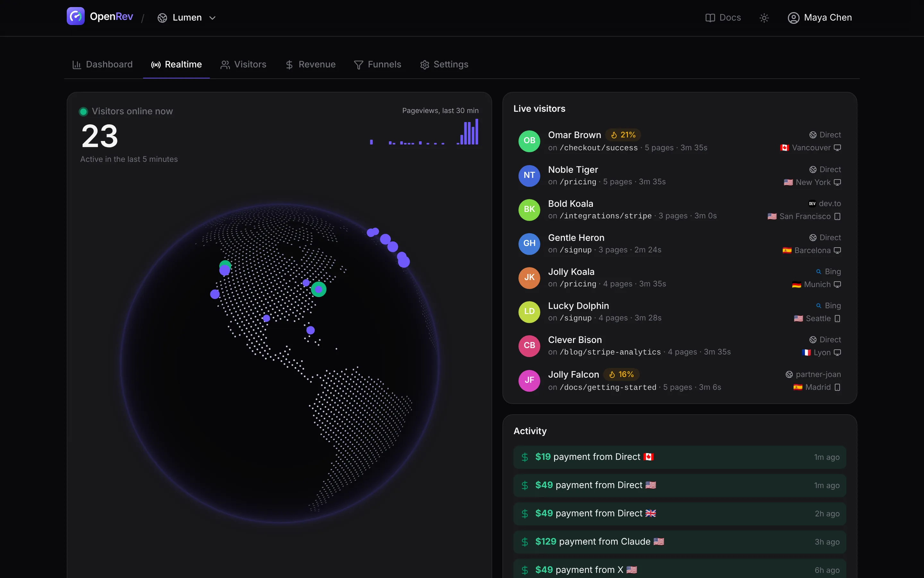
Task: Open the Lumen site dropdown
Action: pyautogui.click(x=187, y=18)
